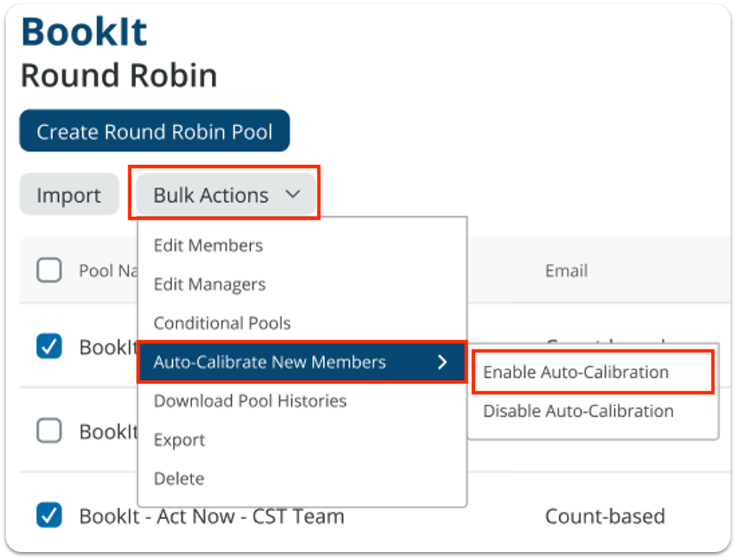Choose Edit Managers menu option

(210, 284)
